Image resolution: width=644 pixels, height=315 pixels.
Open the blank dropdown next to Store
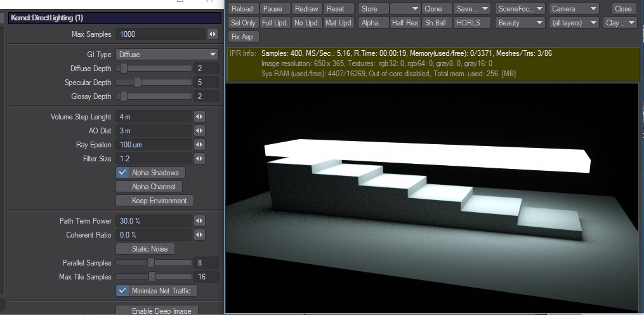[x=405, y=9]
